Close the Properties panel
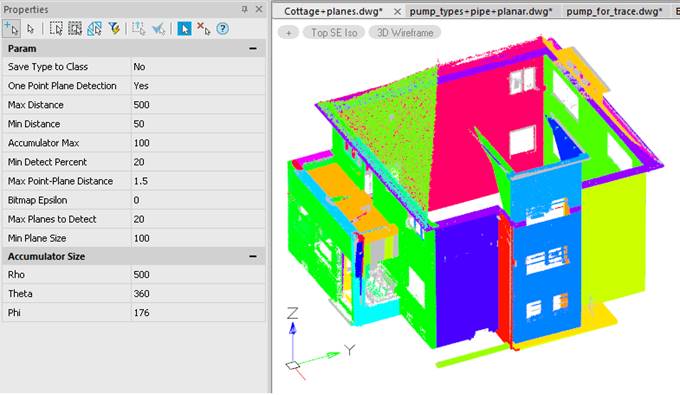Viewport: 680px width, 395px height. coord(259,9)
